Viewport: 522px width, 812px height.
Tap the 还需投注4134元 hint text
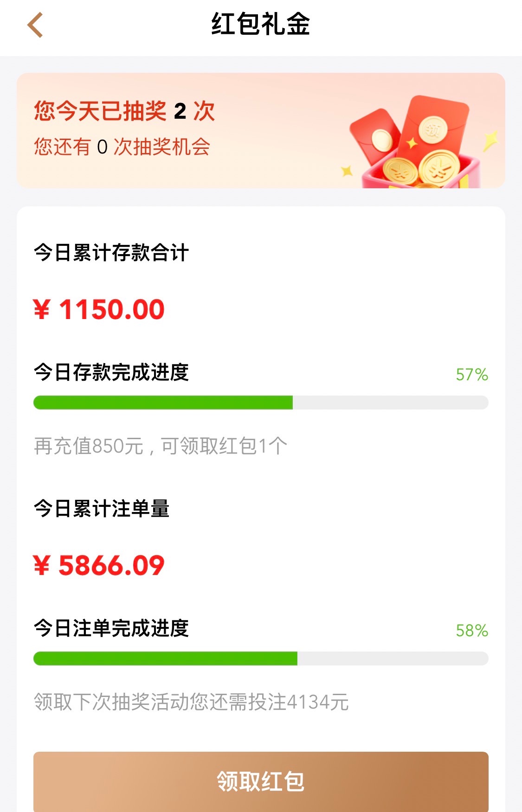coord(191,702)
